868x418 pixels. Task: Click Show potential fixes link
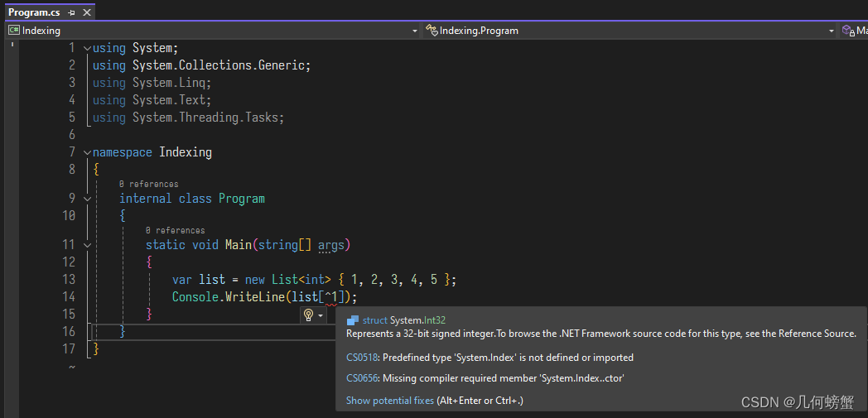(390, 401)
